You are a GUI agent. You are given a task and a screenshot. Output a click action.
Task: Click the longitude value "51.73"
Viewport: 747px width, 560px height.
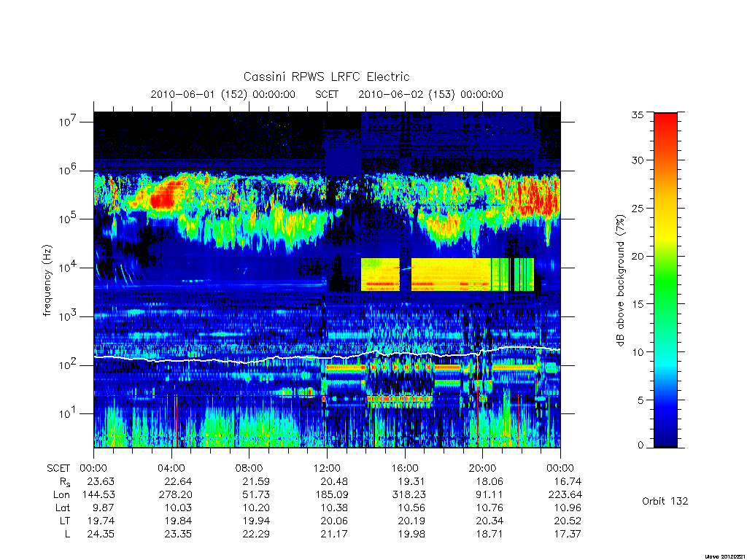[x=256, y=495]
